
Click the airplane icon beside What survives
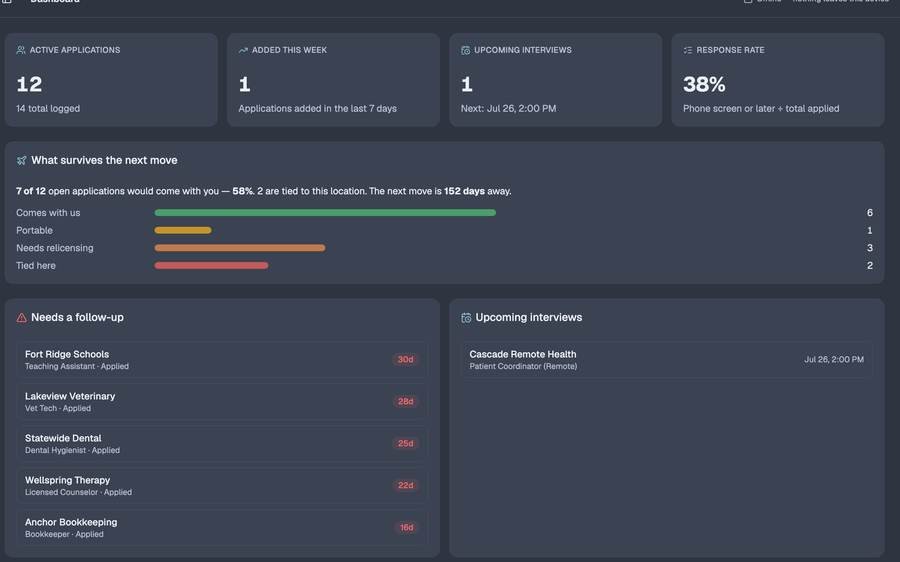click(x=21, y=160)
